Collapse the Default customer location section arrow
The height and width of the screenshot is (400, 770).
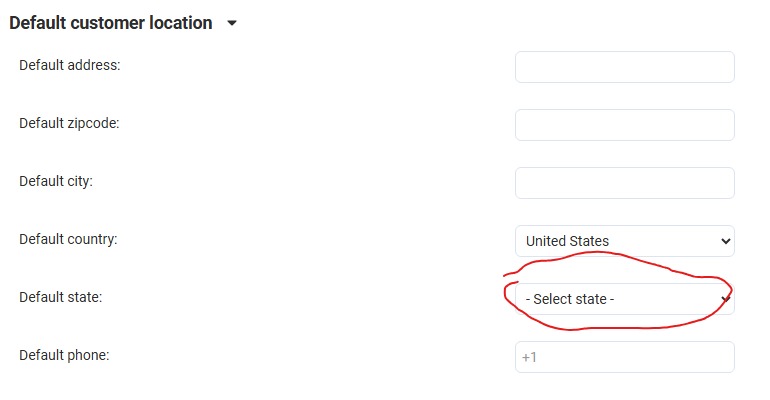click(232, 23)
